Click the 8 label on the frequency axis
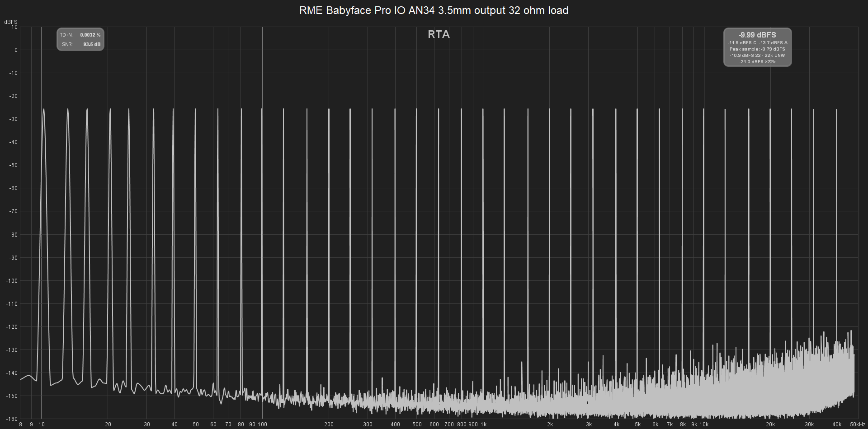The width and height of the screenshot is (868, 429). [21, 424]
